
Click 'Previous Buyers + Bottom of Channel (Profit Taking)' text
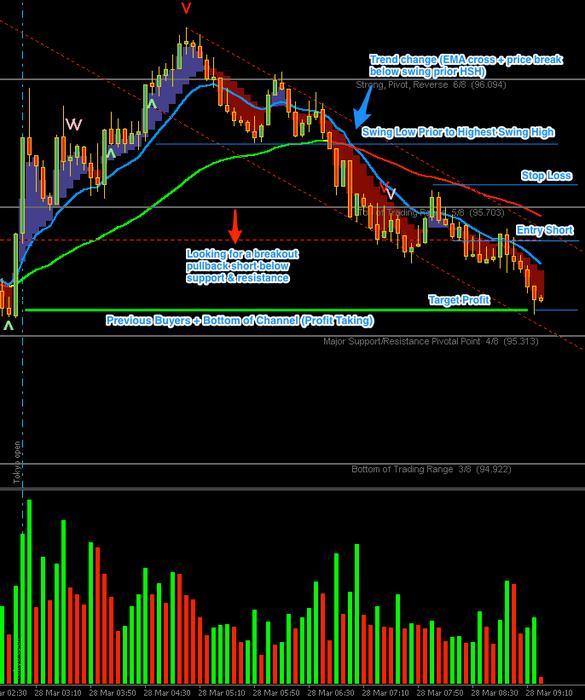pos(240,320)
